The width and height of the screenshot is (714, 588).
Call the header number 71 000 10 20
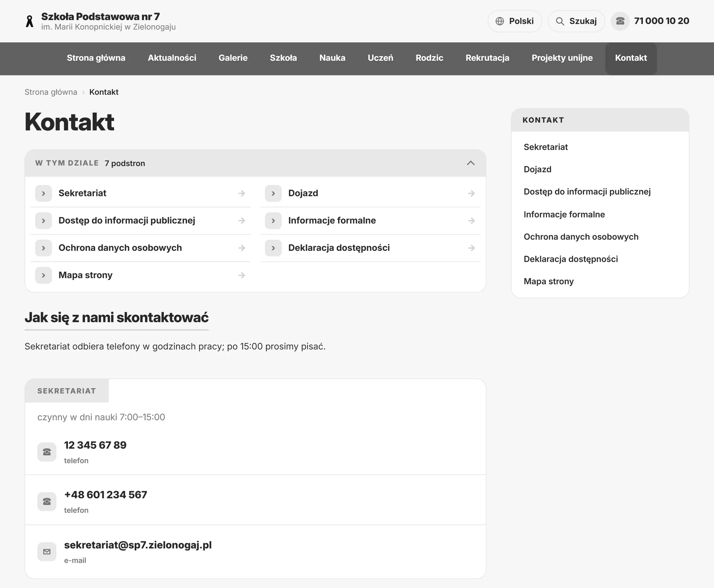[x=662, y=21]
